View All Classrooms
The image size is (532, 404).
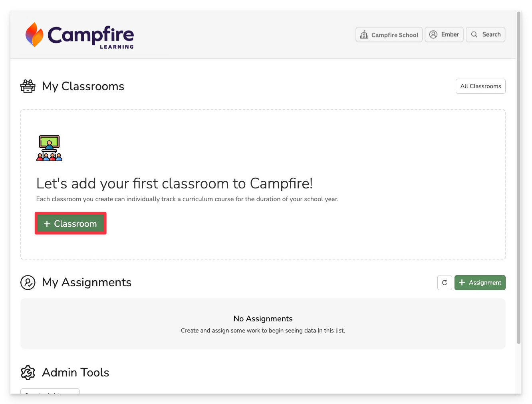coord(480,86)
